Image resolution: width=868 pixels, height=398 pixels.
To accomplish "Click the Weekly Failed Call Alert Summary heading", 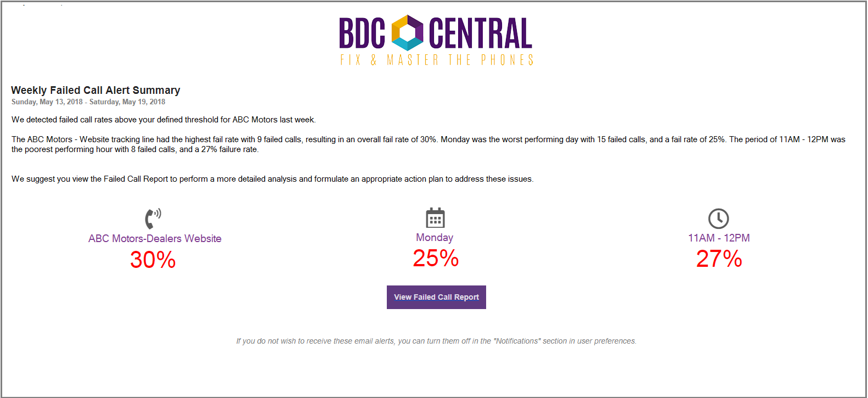I will (x=95, y=90).
